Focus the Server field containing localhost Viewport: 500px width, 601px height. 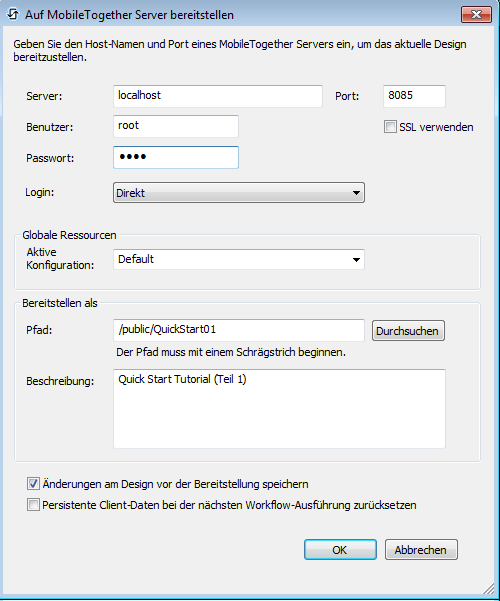point(218,96)
